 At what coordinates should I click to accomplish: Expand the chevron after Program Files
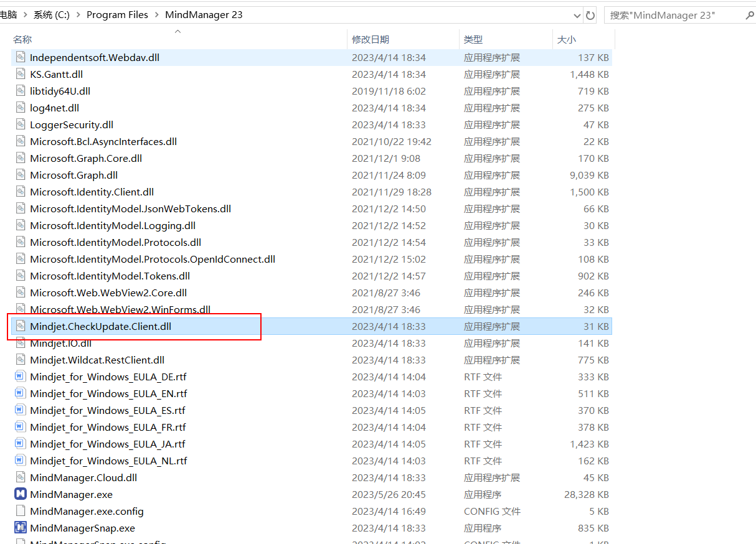(157, 15)
